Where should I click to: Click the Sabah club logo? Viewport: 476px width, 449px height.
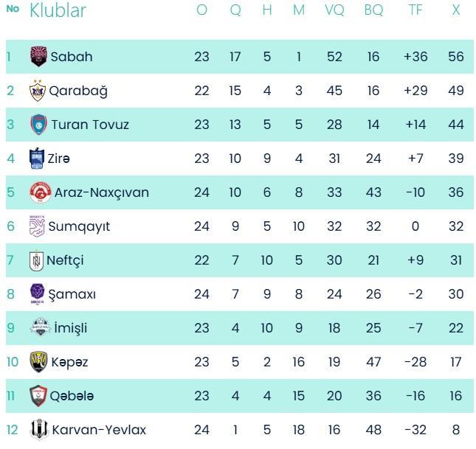tap(38, 57)
